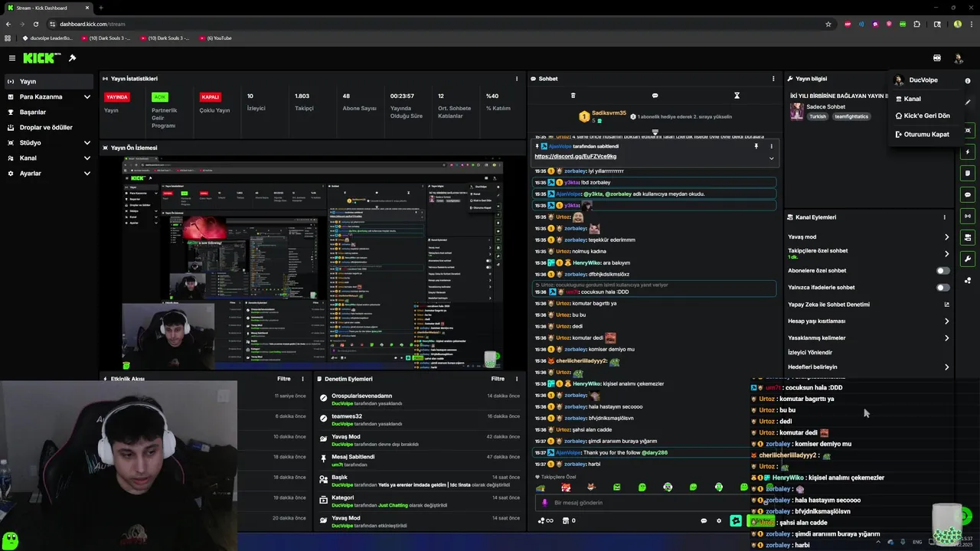Click the purple microphone icon in message box
Screen dimensions: 980x551
545,503
